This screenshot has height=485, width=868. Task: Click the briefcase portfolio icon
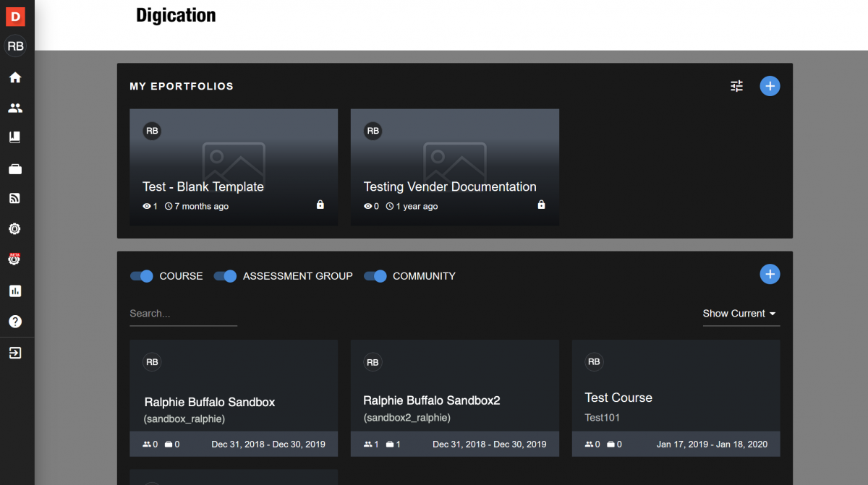pyautogui.click(x=14, y=168)
